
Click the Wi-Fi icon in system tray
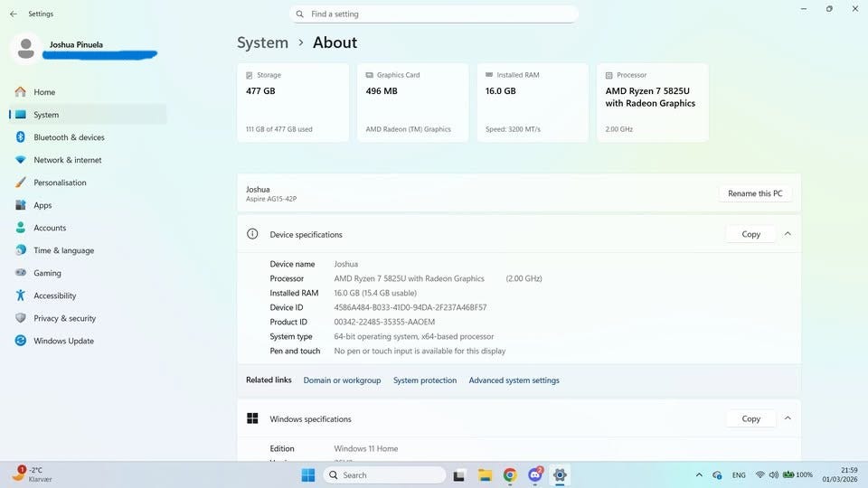coord(760,474)
